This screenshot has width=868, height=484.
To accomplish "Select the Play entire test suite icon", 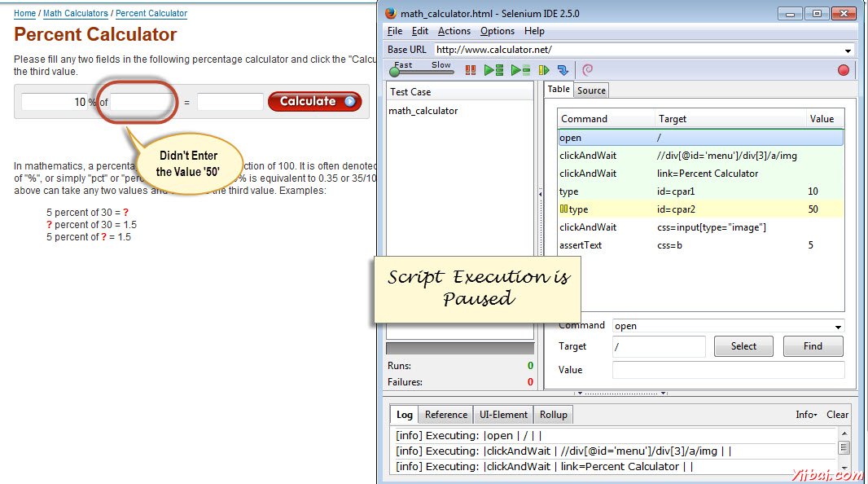I will 493,71.
